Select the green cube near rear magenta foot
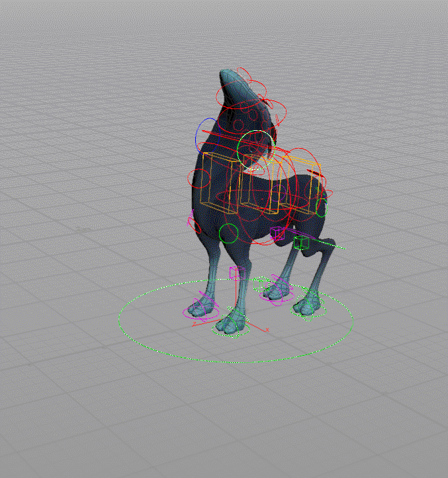The width and height of the screenshot is (448, 478). tap(260, 283)
